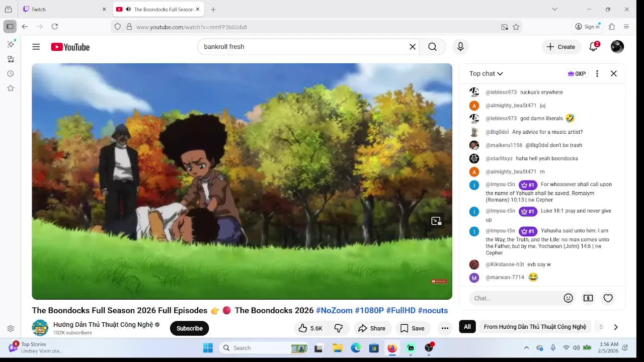Go to the YouTube home logo
Viewport: 644px width, 362px height.
tap(70, 47)
